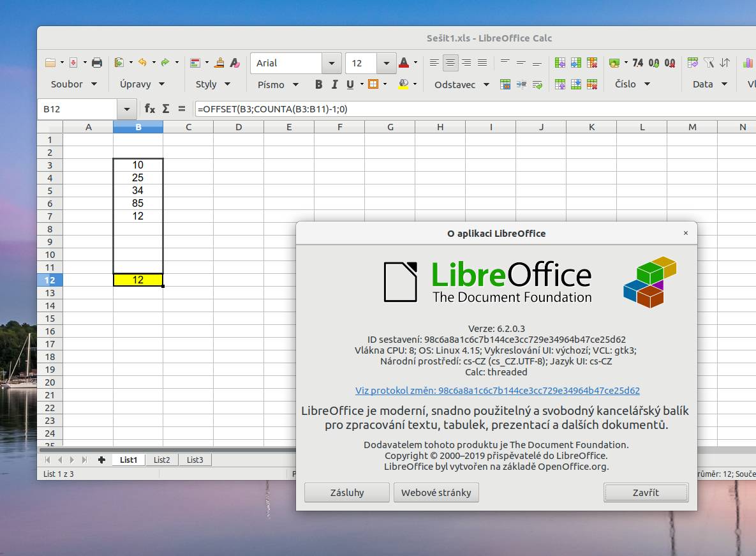Toggle center horizontal alignment
Viewport: 756px width, 556px height.
450,63
